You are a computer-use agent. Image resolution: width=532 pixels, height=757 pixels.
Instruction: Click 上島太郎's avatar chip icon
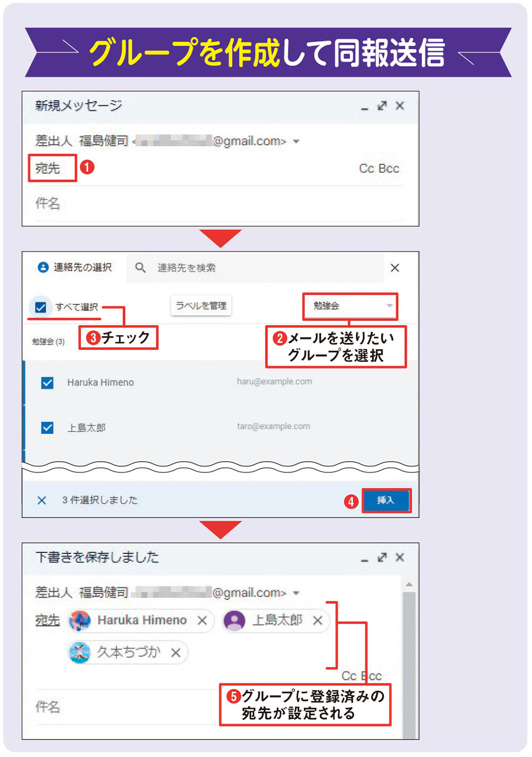234,620
